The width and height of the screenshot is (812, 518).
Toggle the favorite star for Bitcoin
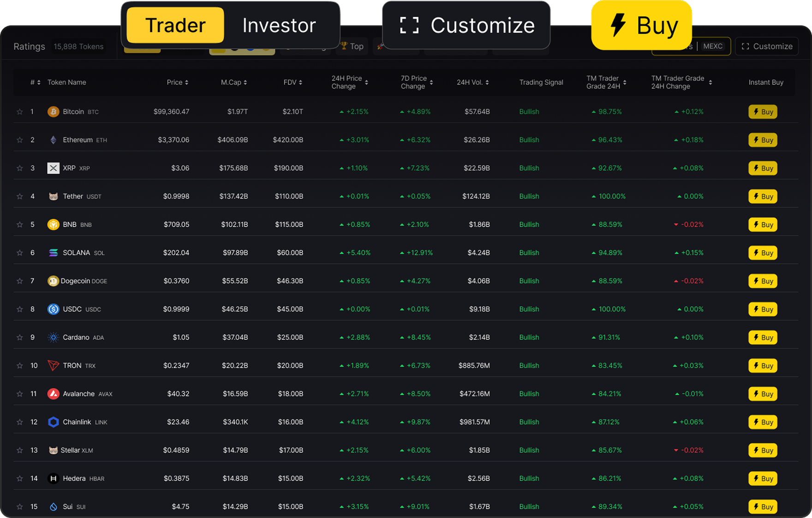coord(20,112)
